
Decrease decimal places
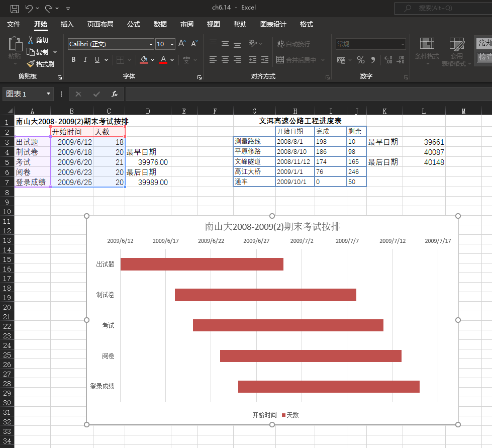[x=401, y=60]
